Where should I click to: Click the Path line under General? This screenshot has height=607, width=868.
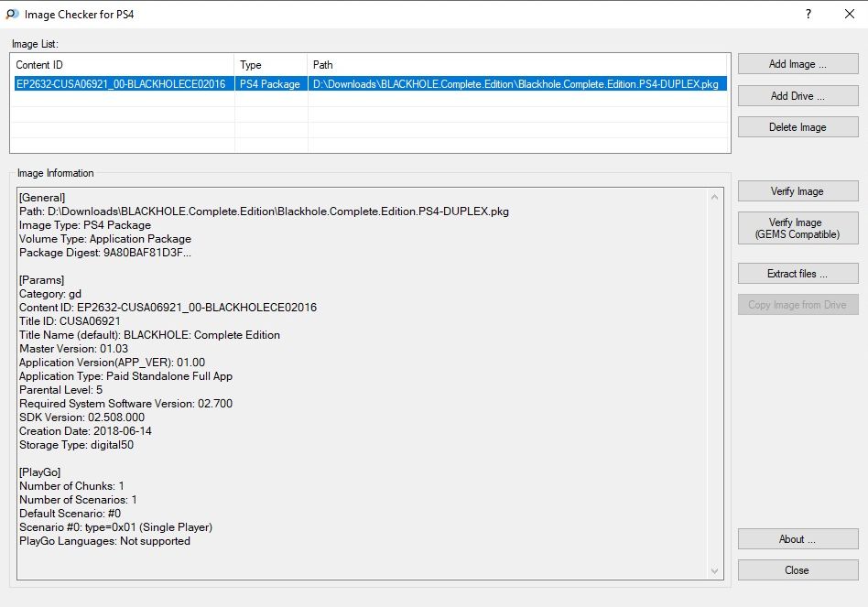[x=264, y=211]
